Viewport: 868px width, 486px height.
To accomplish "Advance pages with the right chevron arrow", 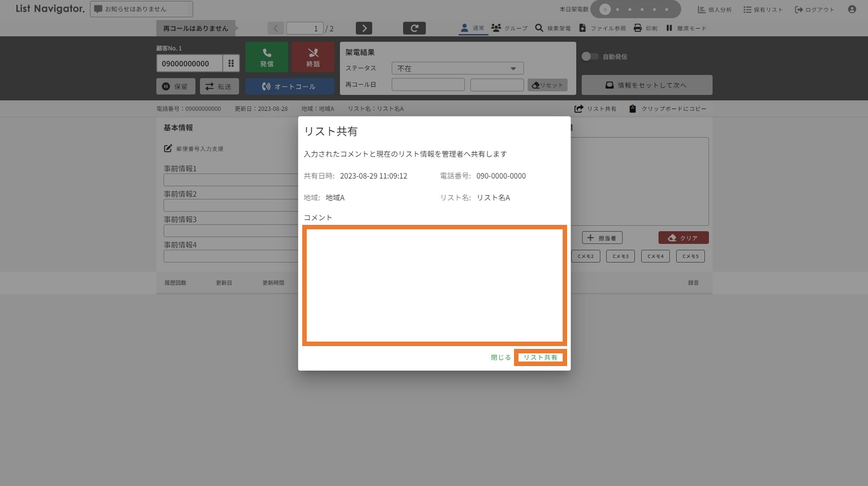I will (364, 28).
